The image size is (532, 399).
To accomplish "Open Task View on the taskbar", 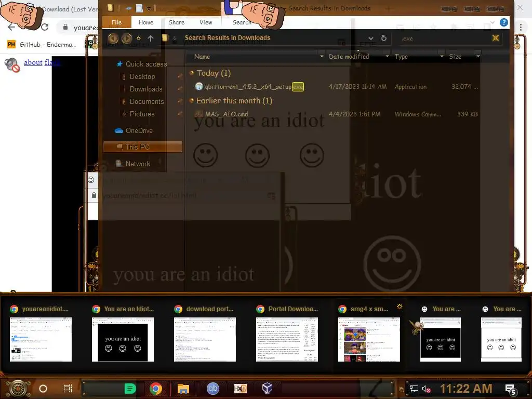I will point(68,389).
